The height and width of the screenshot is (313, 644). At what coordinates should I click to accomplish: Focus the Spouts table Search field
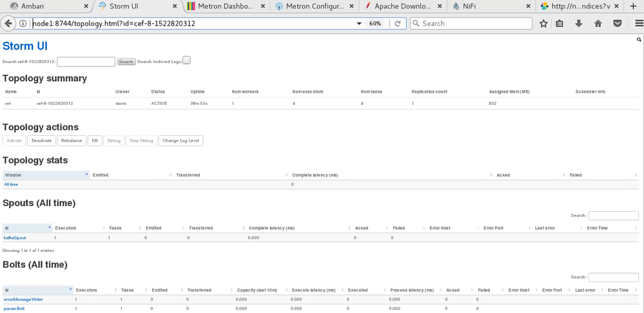click(x=614, y=216)
